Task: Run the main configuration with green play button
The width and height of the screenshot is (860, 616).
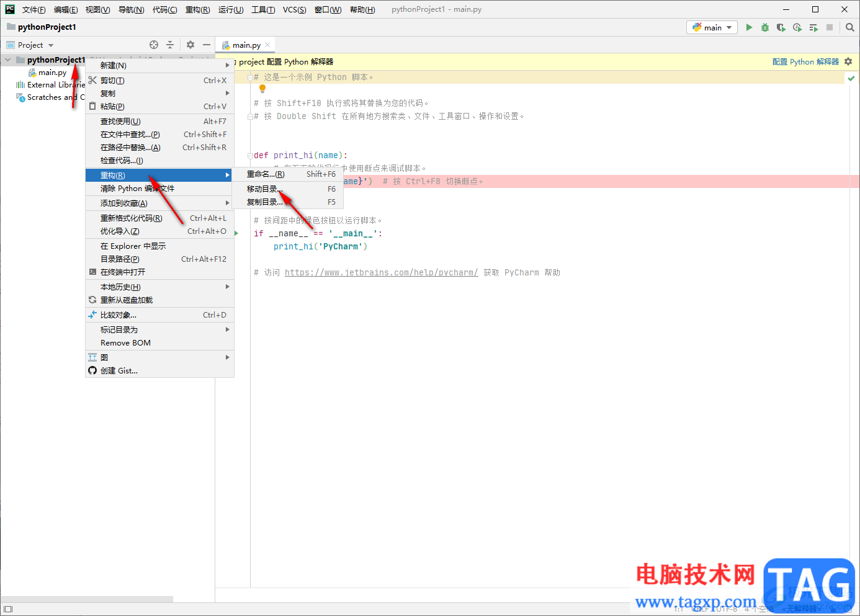Action: (x=749, y=27)
